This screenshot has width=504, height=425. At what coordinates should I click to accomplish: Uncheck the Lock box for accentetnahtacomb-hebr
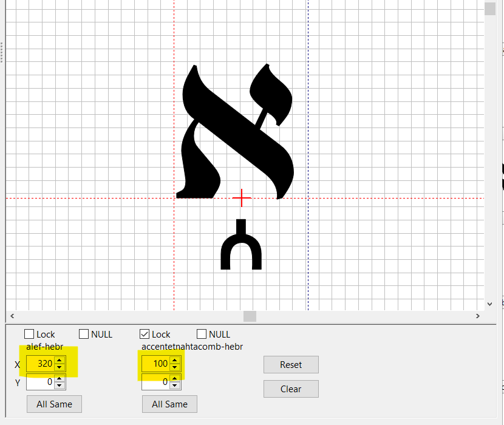[x=145, y=334]
